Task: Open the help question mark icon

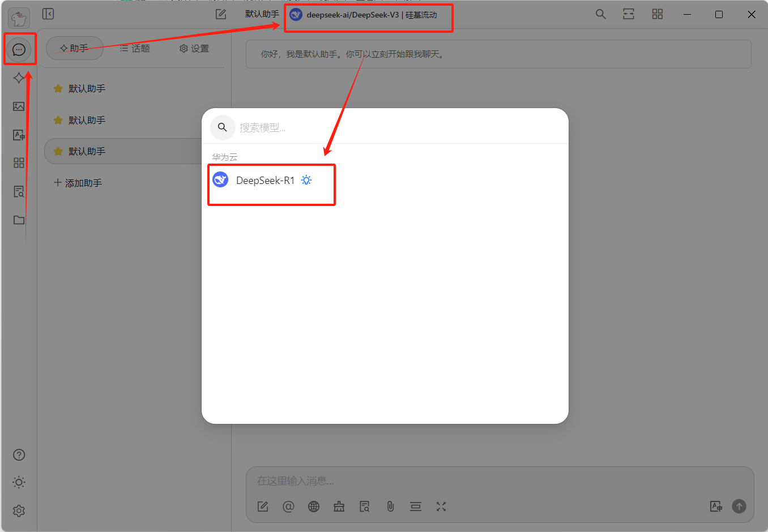Action: 19,455
